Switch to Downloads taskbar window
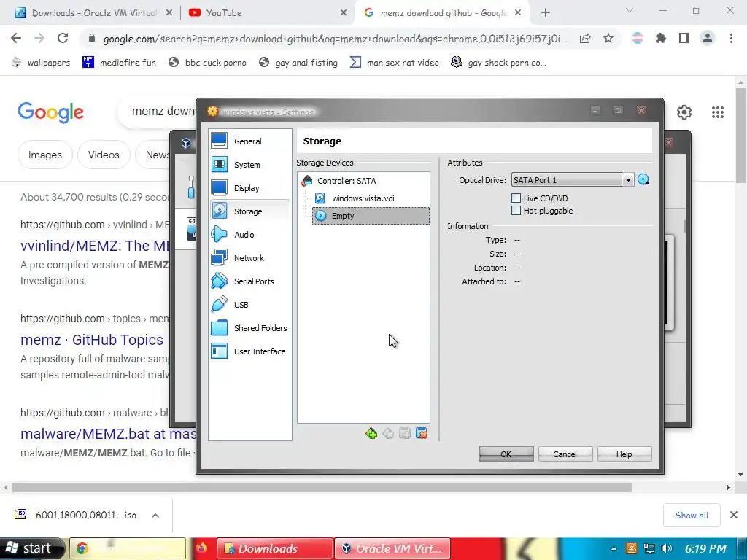 point(274,548)
